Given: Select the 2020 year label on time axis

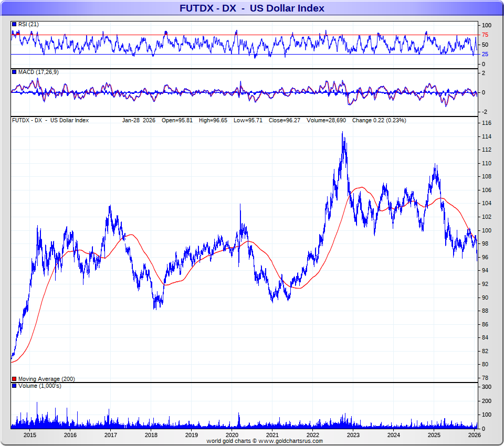Looking at the screenshot, I should pos(232,434).
